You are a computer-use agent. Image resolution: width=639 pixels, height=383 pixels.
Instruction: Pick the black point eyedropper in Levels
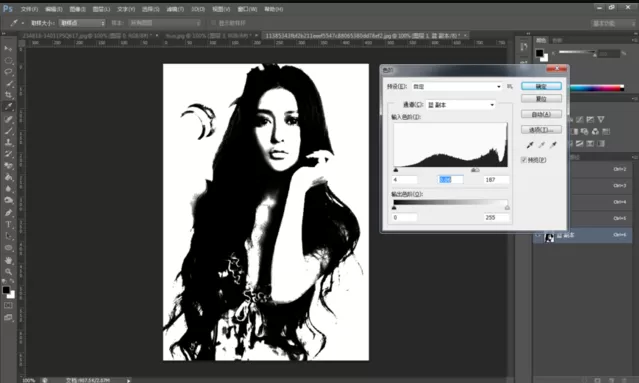pyautogui.click(x=530, y=145)
